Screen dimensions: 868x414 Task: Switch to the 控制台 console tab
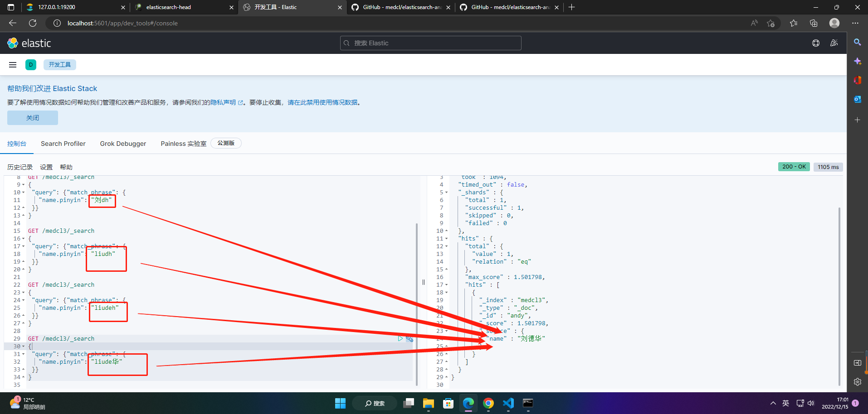17,144
